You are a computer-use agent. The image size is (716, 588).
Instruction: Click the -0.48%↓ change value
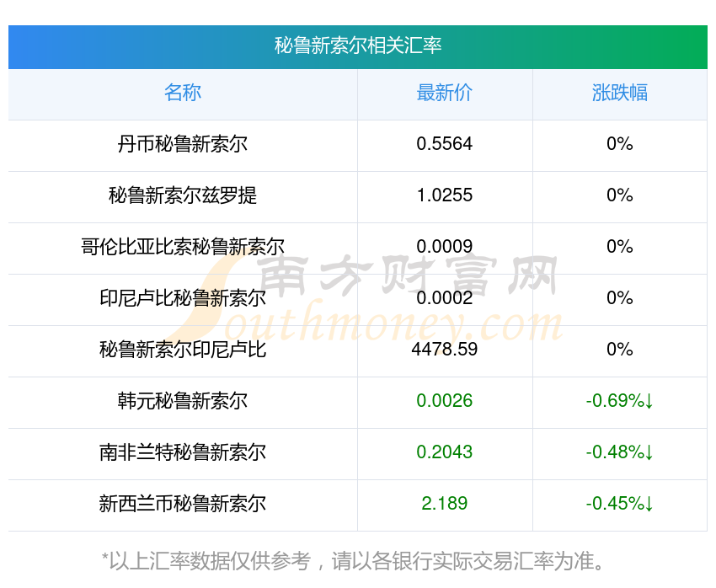click(x=620, y=452)
